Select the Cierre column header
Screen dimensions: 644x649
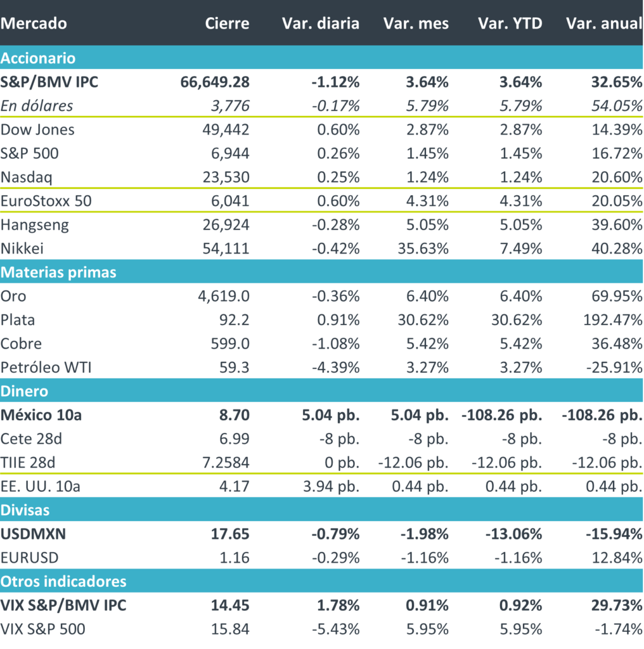[x=227, y=23]
